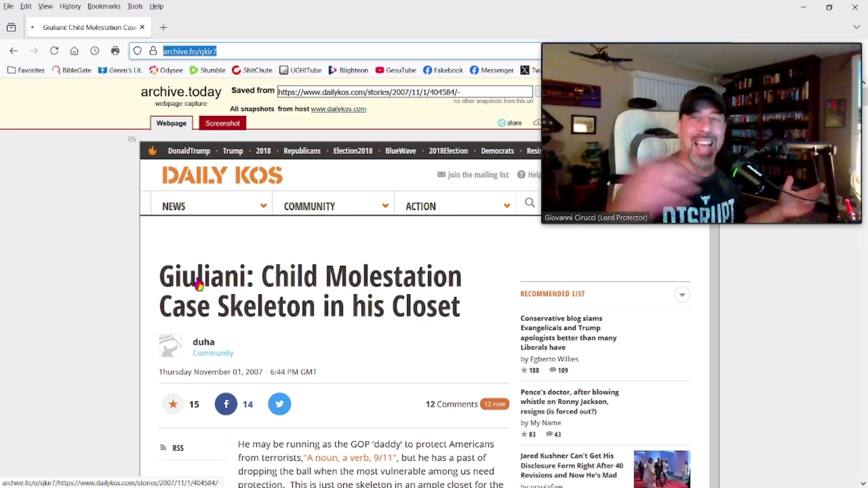The image size is (868, 488).
Task: Open Jared Kushner story thumbnail
Action: [662, 469]
